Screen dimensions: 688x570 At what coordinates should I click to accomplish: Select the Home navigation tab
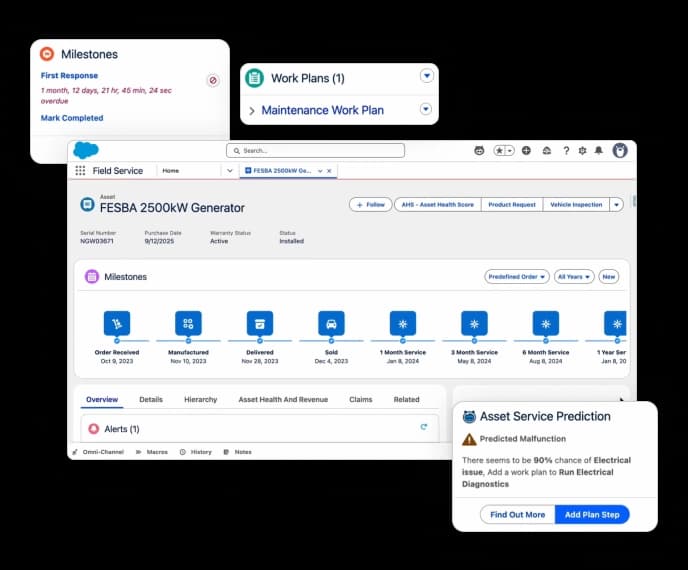click(171, 171)
